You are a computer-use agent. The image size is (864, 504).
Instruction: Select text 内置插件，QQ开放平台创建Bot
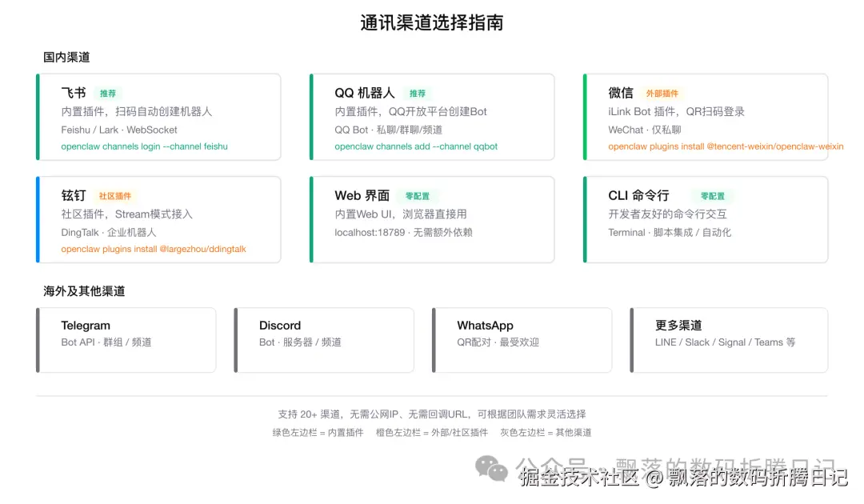pyautogui.click(x=410, y=112)
